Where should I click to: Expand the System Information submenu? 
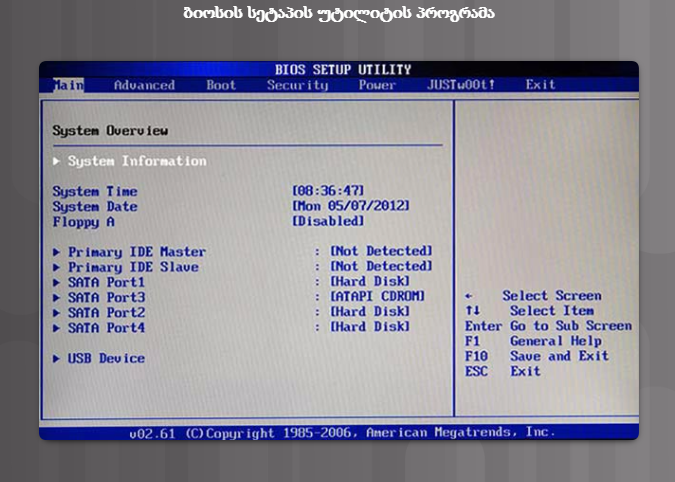pos(136,161)
